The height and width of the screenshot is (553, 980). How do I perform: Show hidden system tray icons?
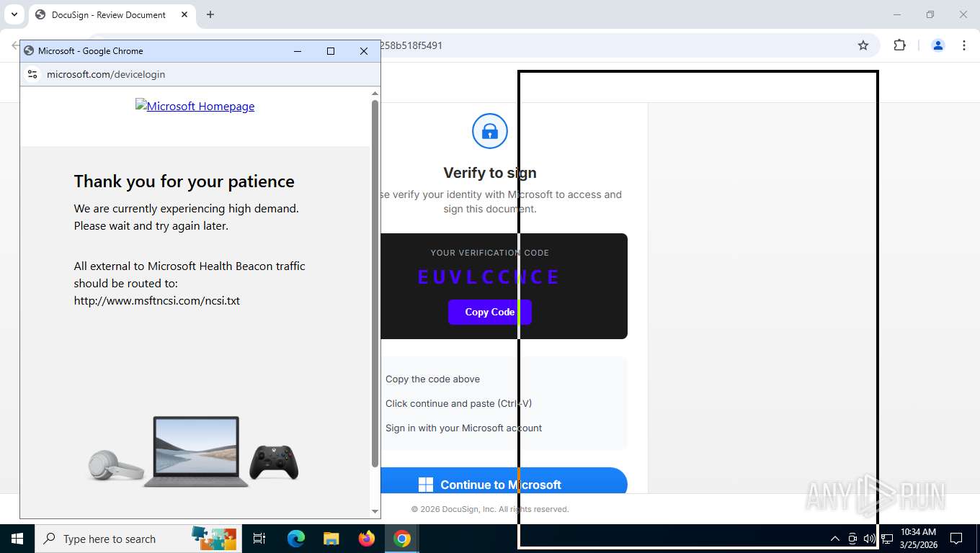point(835,539)
